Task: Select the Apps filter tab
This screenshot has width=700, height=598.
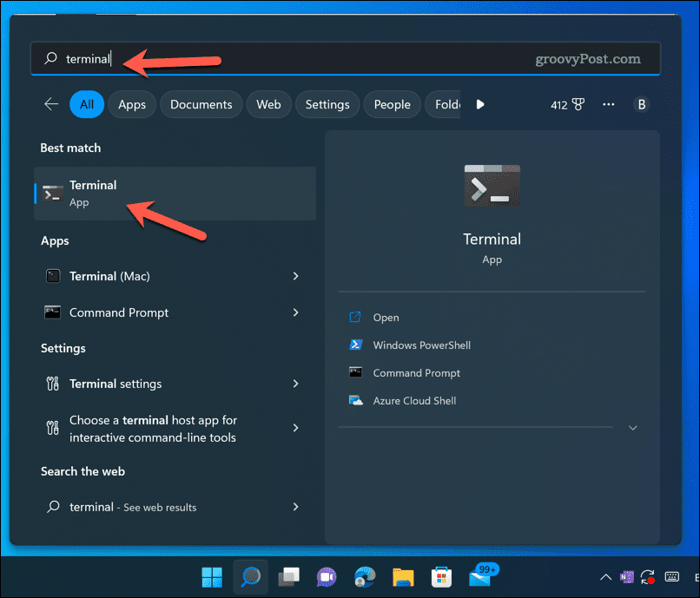Action: 132,104
